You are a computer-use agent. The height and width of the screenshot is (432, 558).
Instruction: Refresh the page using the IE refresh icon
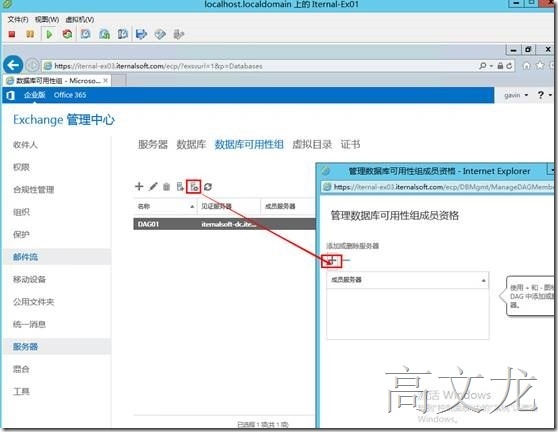coord(509,66)
